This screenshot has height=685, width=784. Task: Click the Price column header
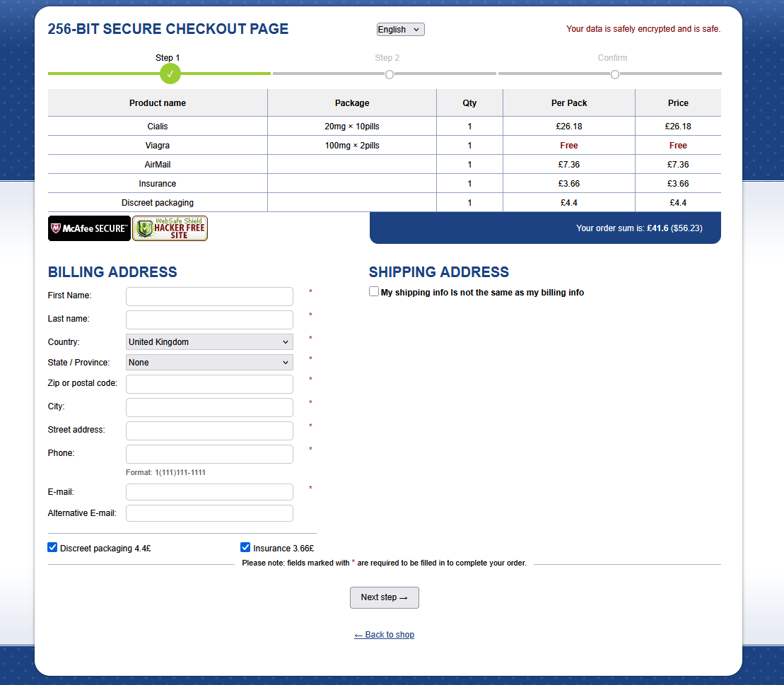(x=678, y=103)
